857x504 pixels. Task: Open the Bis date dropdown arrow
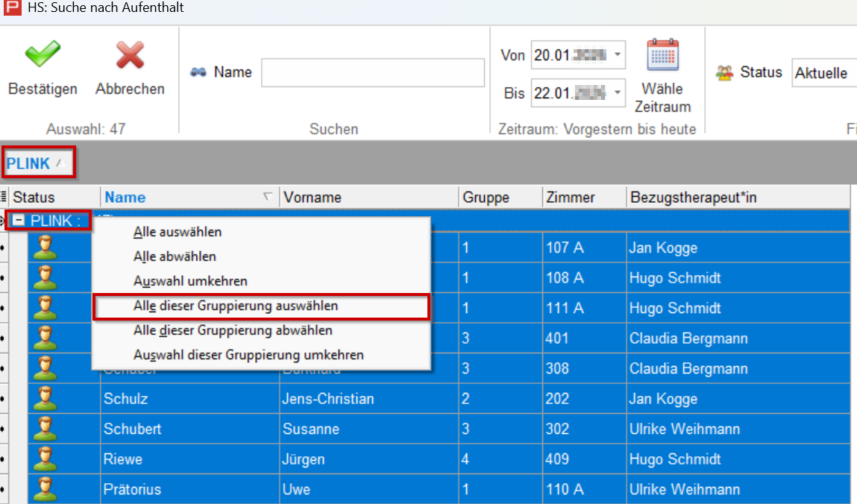click(x=618, y=93)
